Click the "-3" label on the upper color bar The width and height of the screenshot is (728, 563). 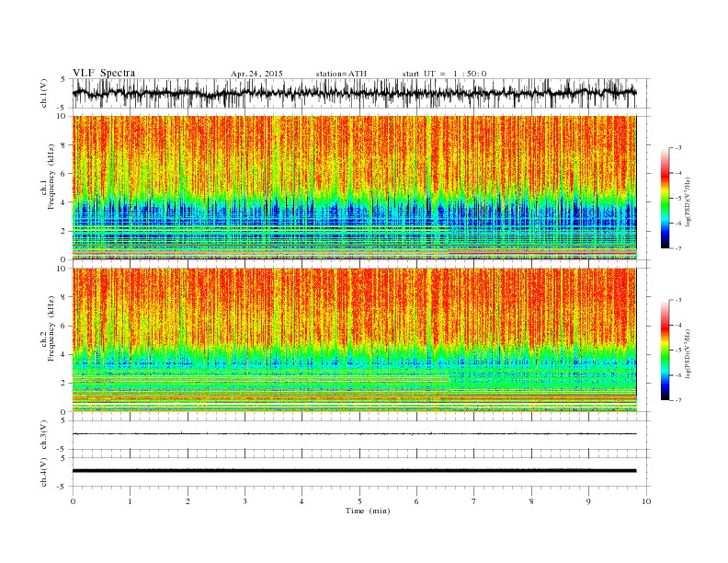coord(678,148)
